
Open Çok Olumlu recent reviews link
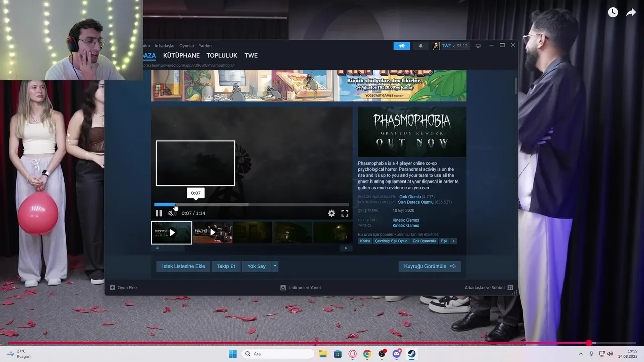click(410, 197)
